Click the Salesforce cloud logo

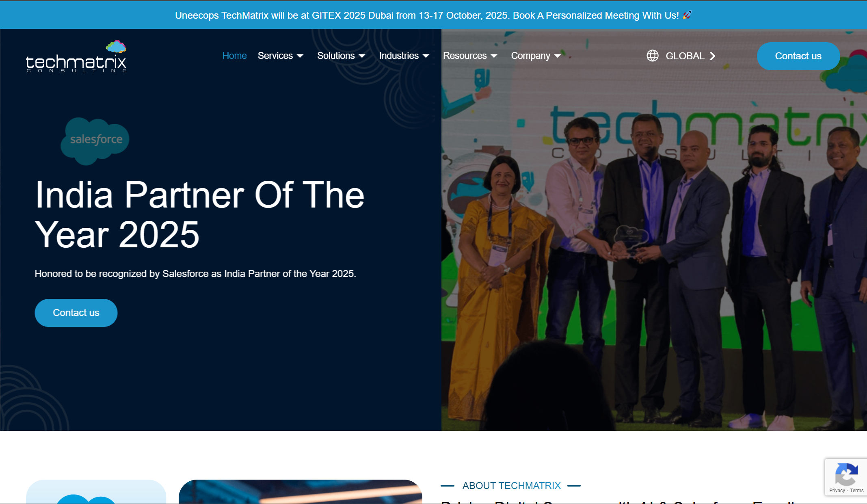coord(95,141)
